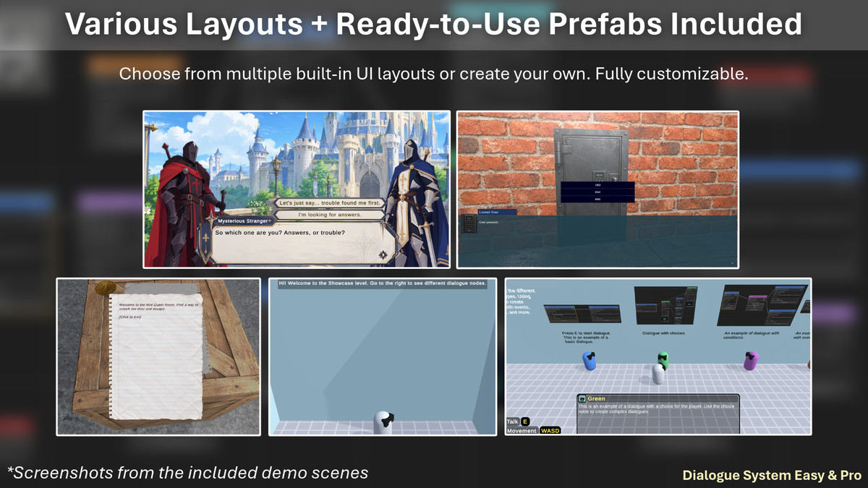
Task: Click the dialogue continue diamond icon
Action: (x=382, y=254)
